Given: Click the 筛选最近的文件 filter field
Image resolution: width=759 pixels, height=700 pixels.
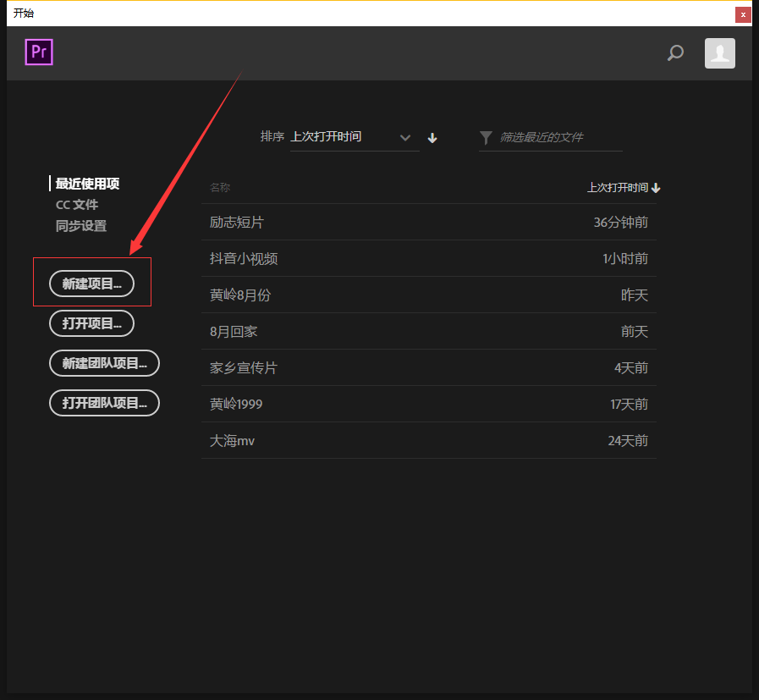Looking at the screenshot, I should 550,138.
